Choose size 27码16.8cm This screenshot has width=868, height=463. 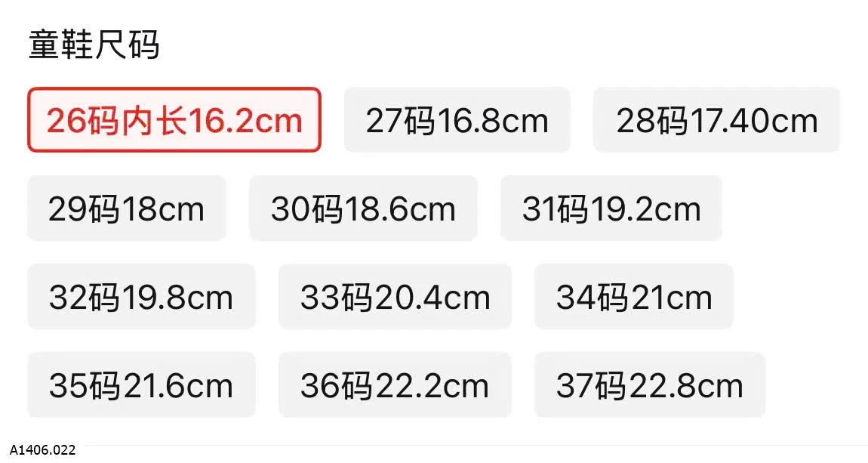[x=457, y=119]
